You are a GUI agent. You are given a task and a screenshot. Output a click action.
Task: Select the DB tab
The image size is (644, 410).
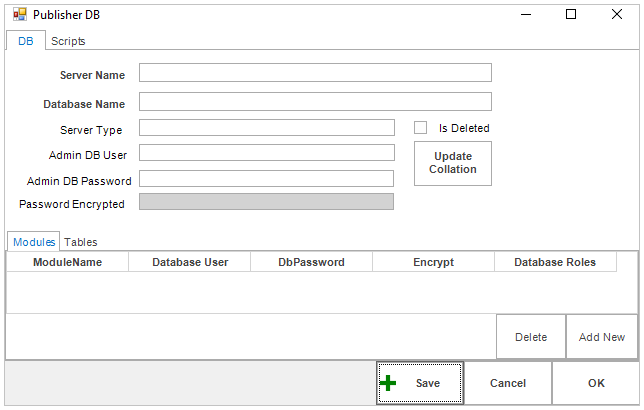tap(25, 41)
